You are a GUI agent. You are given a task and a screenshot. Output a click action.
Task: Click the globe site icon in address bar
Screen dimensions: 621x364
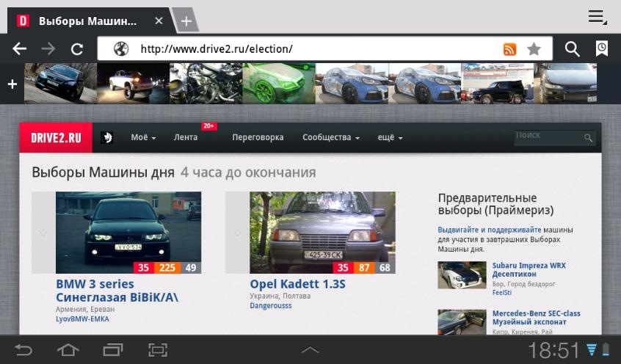point(121,49)
